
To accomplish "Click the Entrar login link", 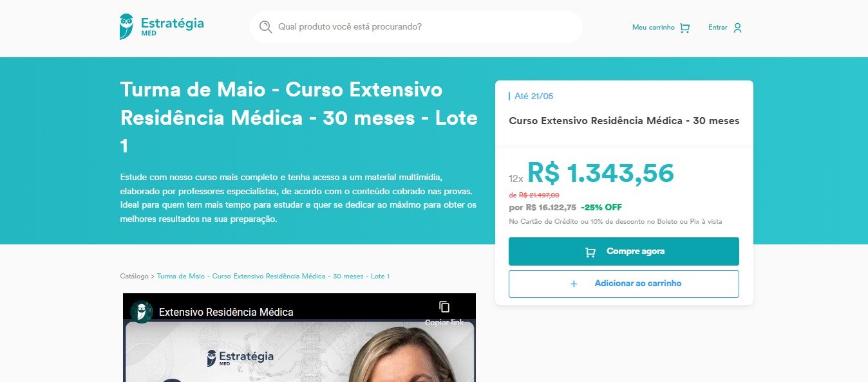I will (717, 28).
